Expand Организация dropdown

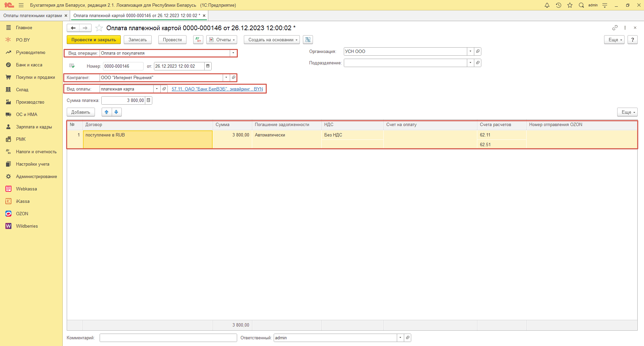click(470, 51)
